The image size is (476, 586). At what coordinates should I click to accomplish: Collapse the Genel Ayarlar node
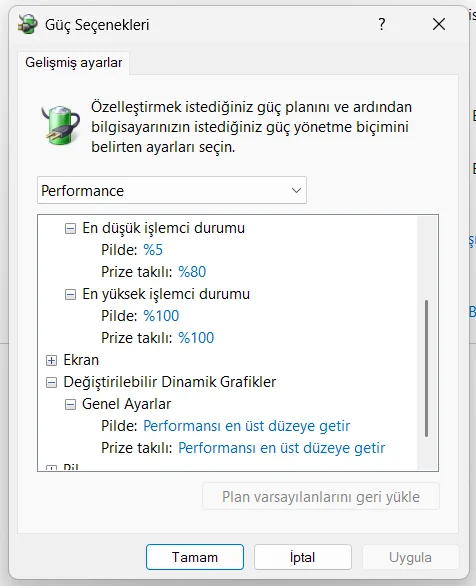[70, 405]
